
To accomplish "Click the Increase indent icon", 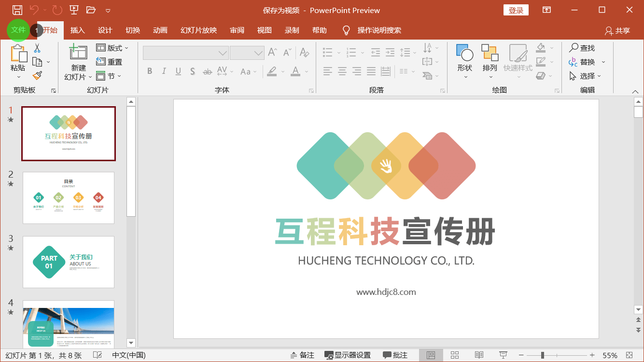I will click(x=390, y=52).
